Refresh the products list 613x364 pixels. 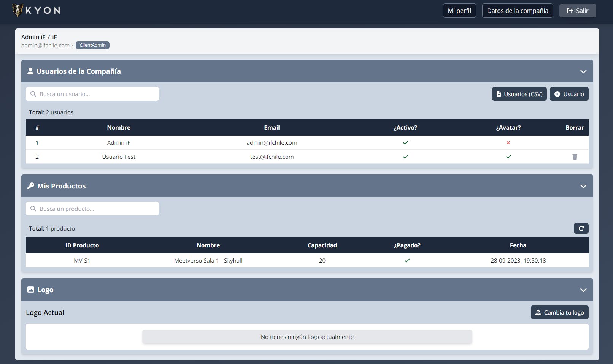(581, 228)
